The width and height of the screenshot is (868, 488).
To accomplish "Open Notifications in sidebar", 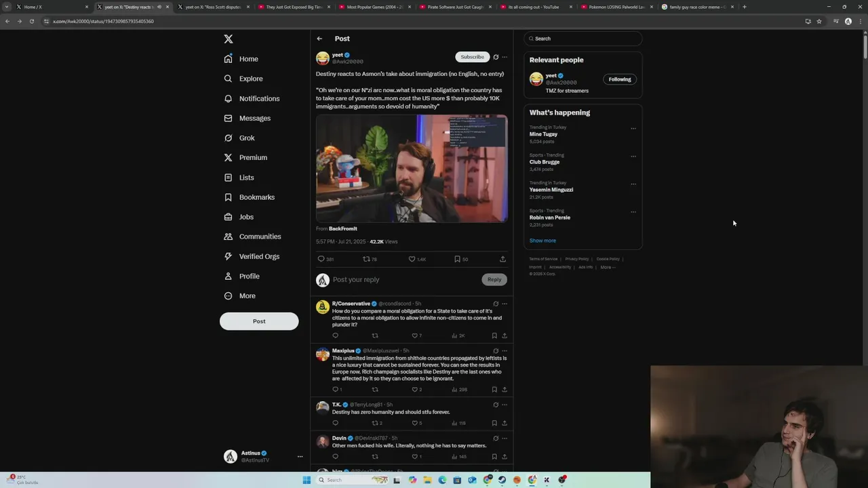I will tap(252, 98).
